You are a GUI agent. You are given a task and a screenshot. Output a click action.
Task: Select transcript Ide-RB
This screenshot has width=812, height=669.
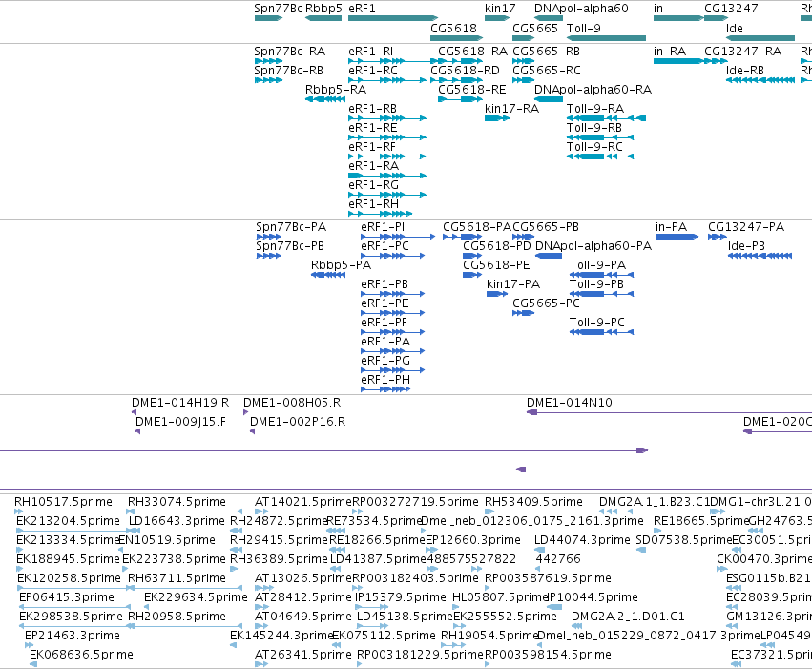pyautogui.click(x=744, y=70)
